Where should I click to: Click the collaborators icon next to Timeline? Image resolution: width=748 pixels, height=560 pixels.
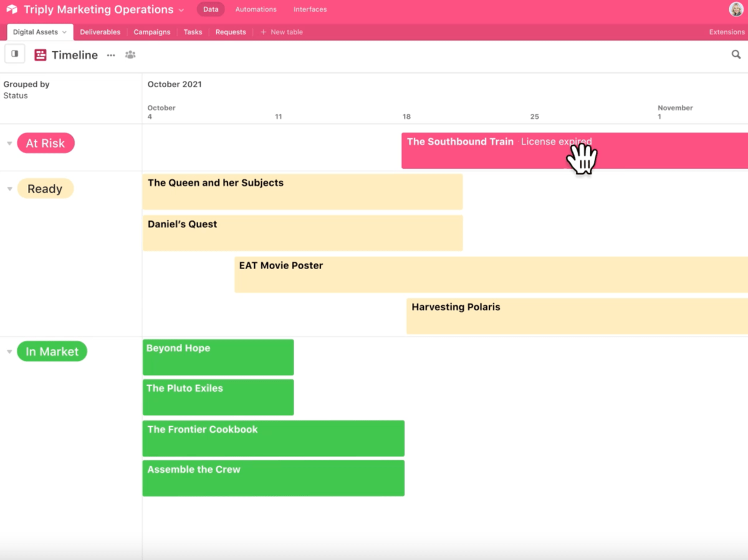tap(130, 55)
